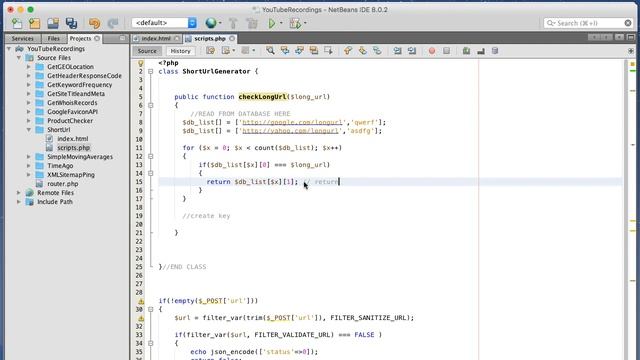Click the browser globe icon
640x360 pixels.
tap(211, 23)
